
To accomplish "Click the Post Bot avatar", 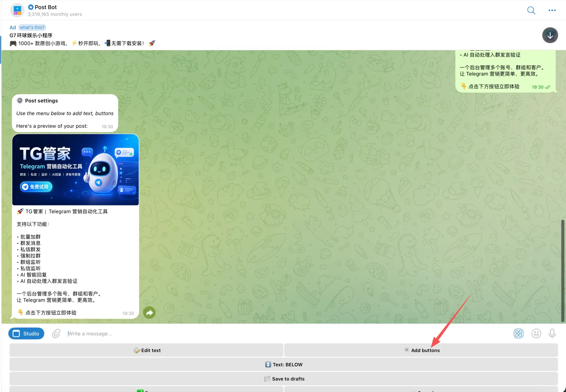I will (17, 10).
